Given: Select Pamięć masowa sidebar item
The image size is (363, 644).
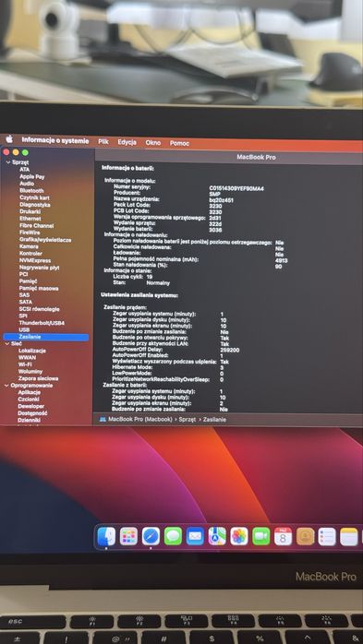Looking at the screenshot, I should pyautogui.click(x=39, y=288).
